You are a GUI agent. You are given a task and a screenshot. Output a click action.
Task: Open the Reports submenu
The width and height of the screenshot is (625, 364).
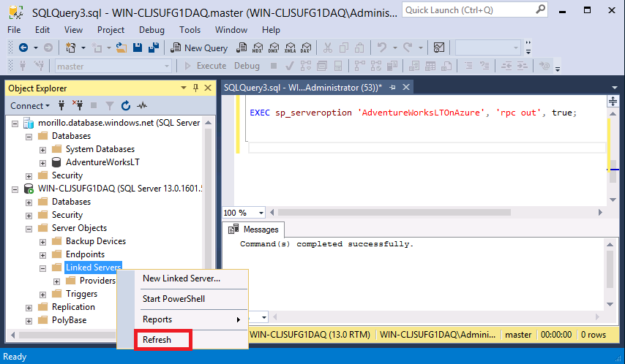190,319
